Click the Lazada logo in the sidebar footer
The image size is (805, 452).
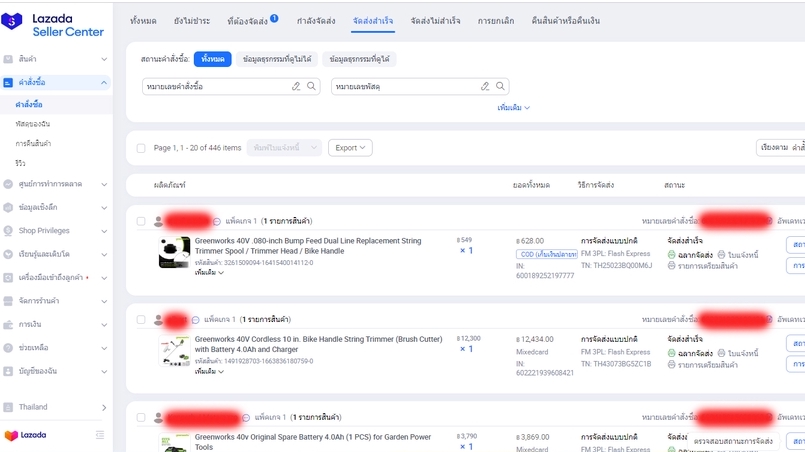pyautogui.click(x=26, y=435)
